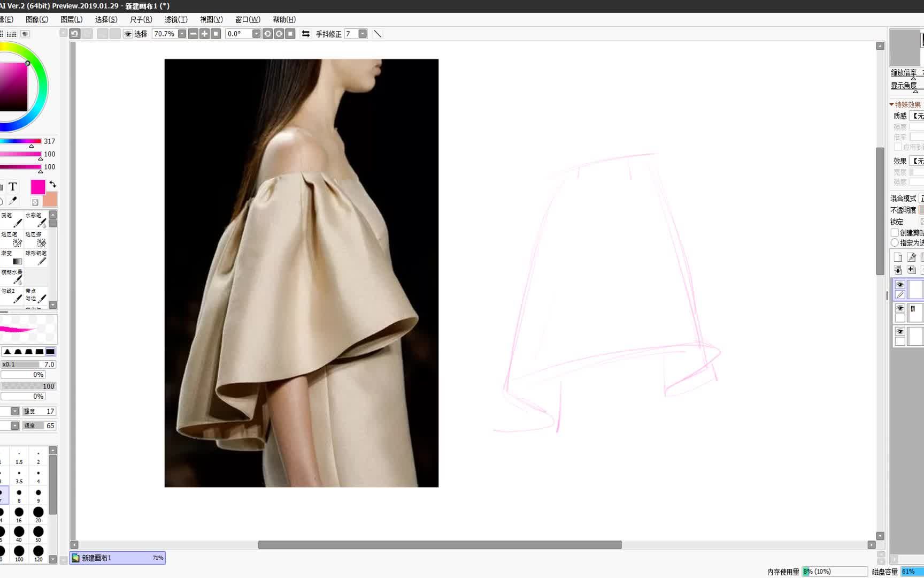Open the 图层(L) menu
Viewport: 924px width, 578px height.
pyautogui.click(x=72, y=19)
